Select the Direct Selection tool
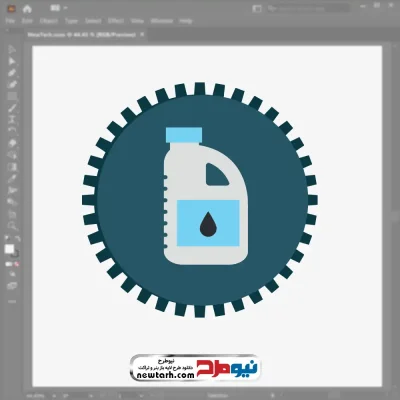400x400 pixels. [x=12, y=61]
